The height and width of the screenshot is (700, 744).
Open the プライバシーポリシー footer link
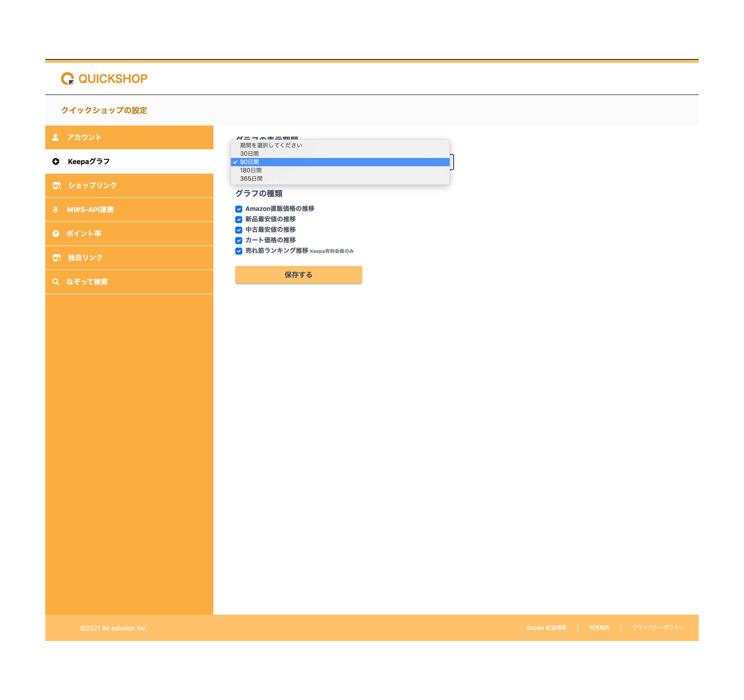pos(658,628)
